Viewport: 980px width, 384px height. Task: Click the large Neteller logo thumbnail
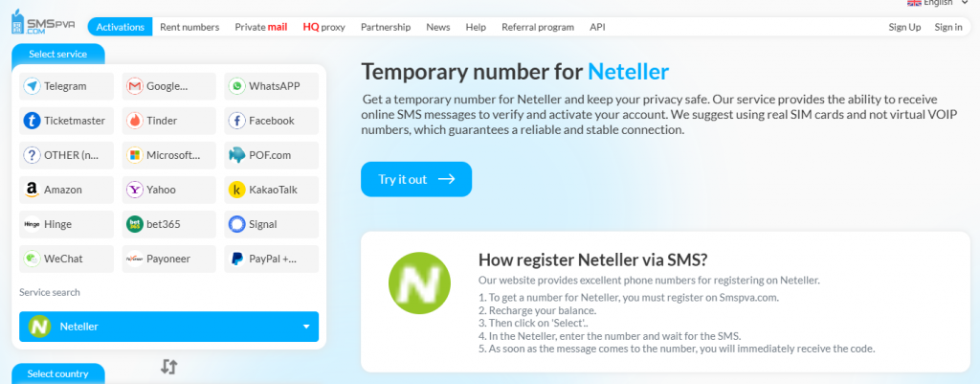(x=419, y=286)
